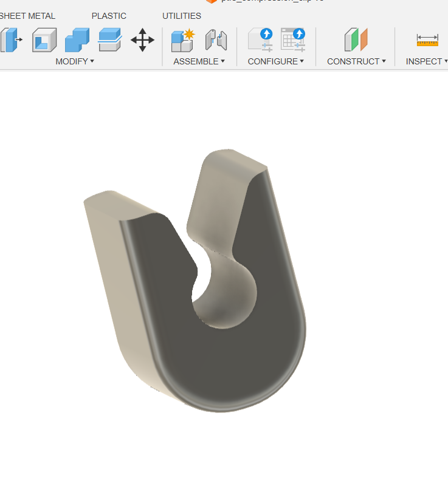
Task: Click the Joint tool icon
Action: pos(216,40)
